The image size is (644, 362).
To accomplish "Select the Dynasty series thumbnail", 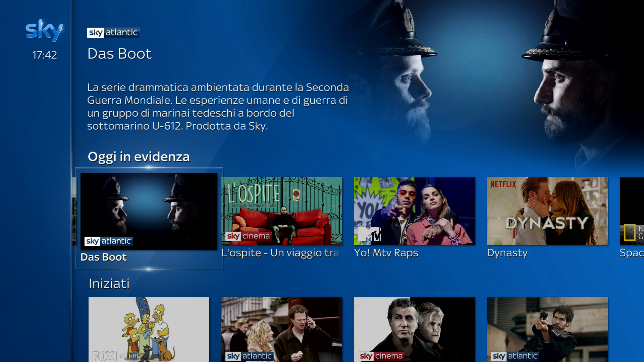I will tap(547, 211).
